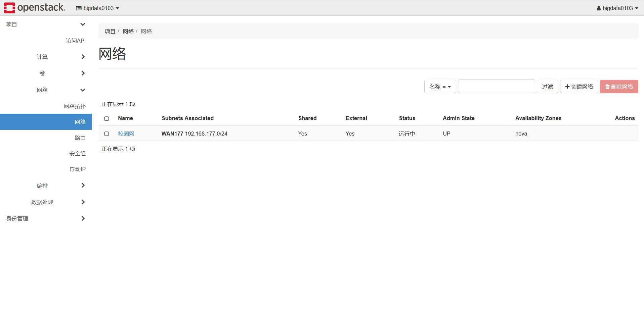Select all networks with the header checkbox

tap(106, 118)
